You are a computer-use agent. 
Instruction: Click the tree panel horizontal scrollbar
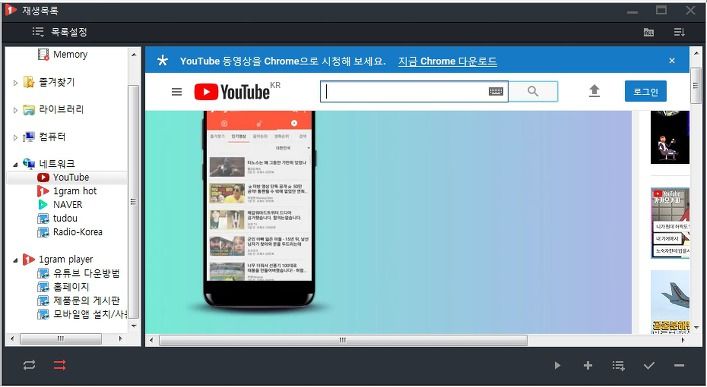[61, 338]
